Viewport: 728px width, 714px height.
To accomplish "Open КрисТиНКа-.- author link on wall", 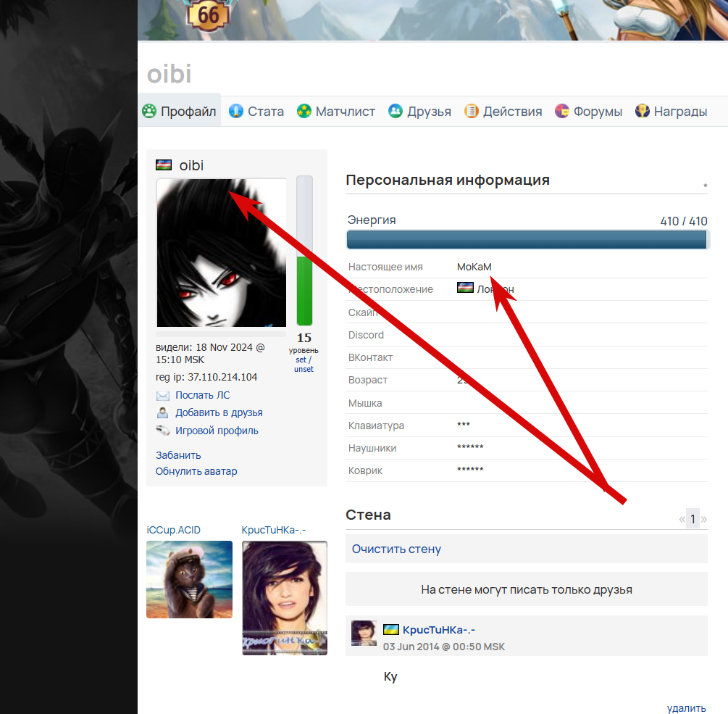I will pos(439,630).
